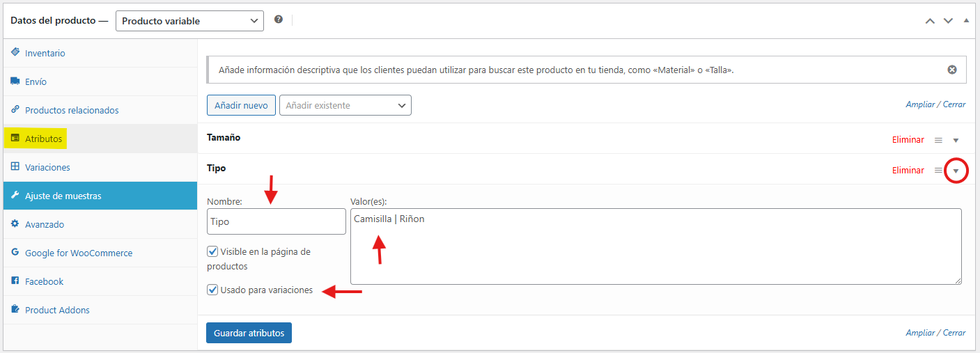Screen dimensions: 980x353
Task: Click the Avanzado gear icon
Action: coord(15,224)
